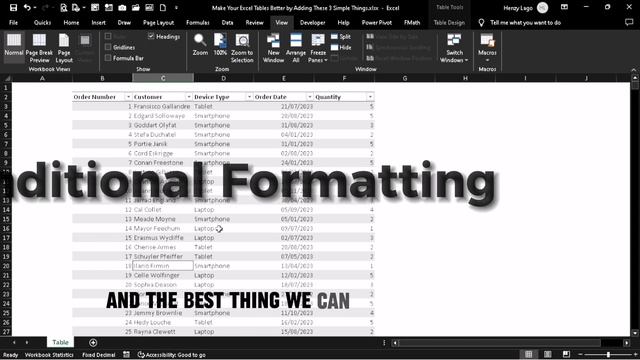Switch to the Home tab
Screen dimensions: 640x360
point(71,22)
